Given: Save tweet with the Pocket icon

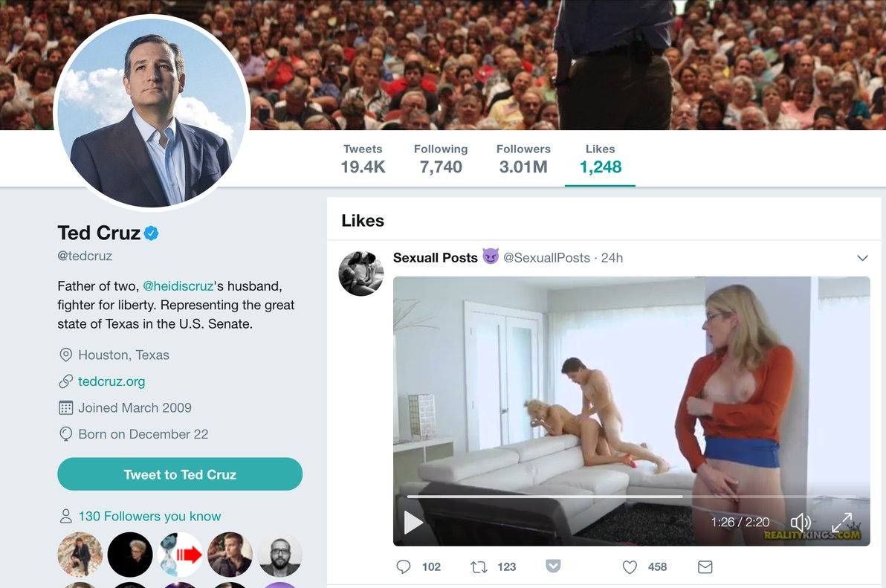Looking at the screenshot, I should click(553, 566).
